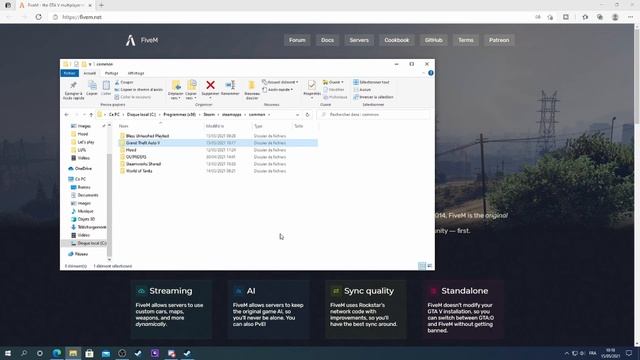Open Copier vers dropdown
640x360 pixels.
[x=191, y=98]
